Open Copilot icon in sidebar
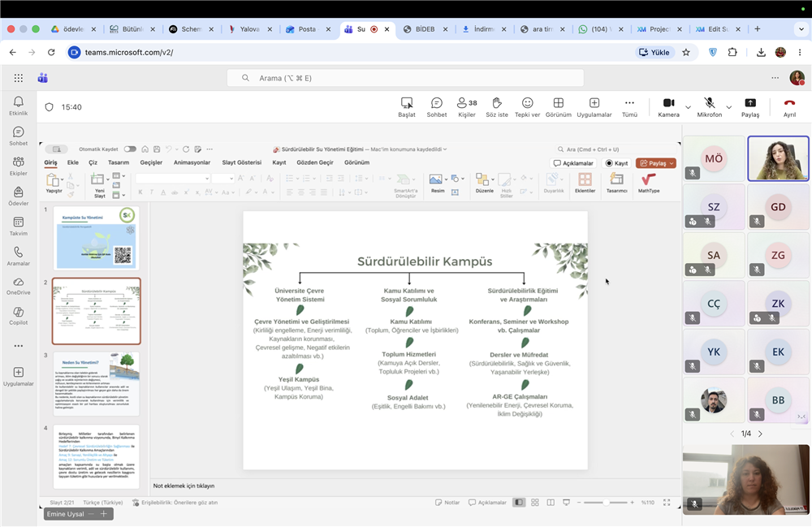This screenshot has width=812, height=527. click(x=18, y=316)
